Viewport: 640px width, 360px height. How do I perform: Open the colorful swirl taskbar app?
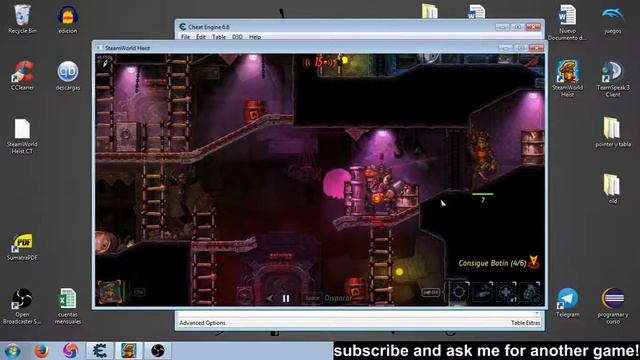click(x=71, y=351)
